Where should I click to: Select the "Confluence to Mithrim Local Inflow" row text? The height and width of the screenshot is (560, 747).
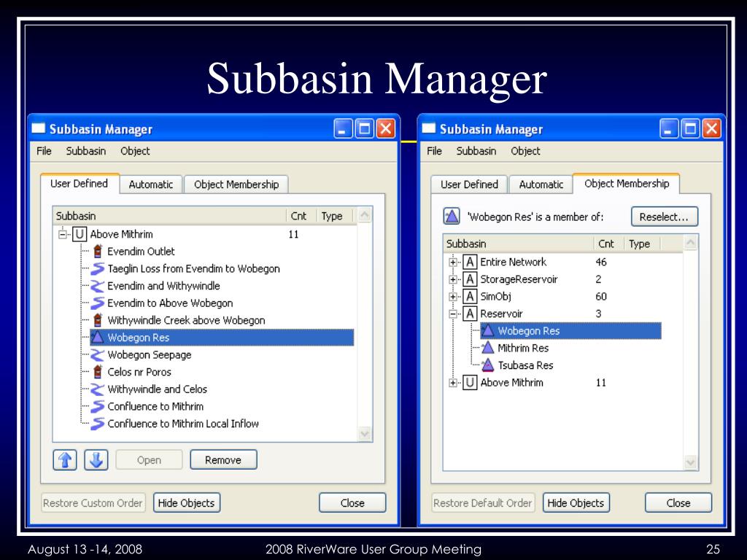tap(183, 424)
